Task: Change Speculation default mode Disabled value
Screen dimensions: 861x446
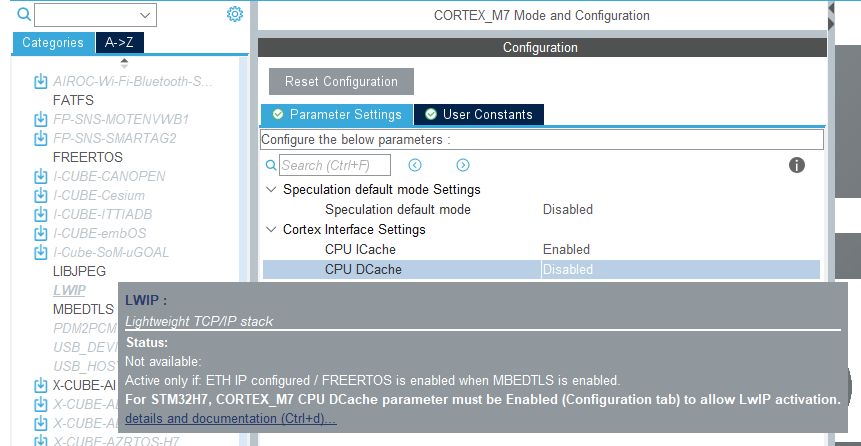Action: tap(568, 209)
